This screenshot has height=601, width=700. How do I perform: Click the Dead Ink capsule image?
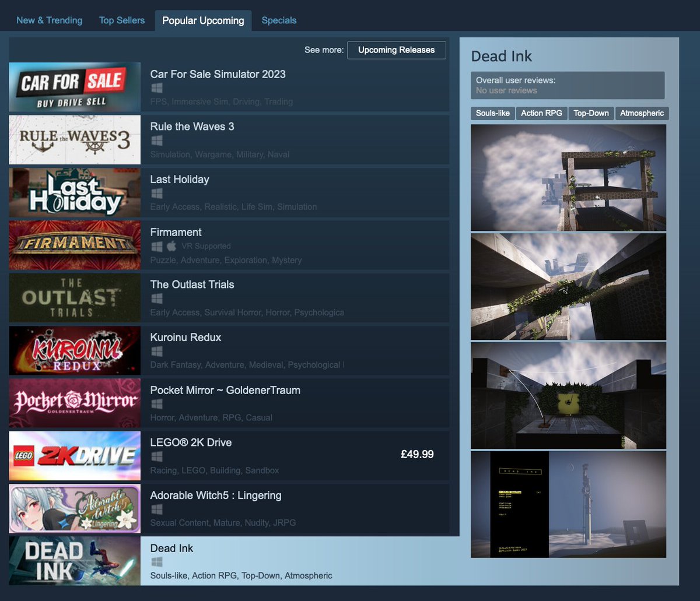point(75,561)
